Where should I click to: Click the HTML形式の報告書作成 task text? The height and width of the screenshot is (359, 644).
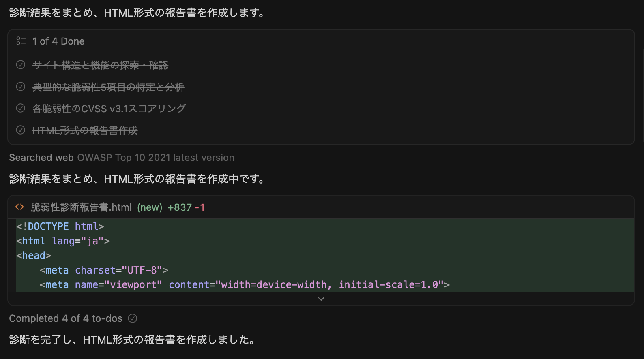point(85,130)
